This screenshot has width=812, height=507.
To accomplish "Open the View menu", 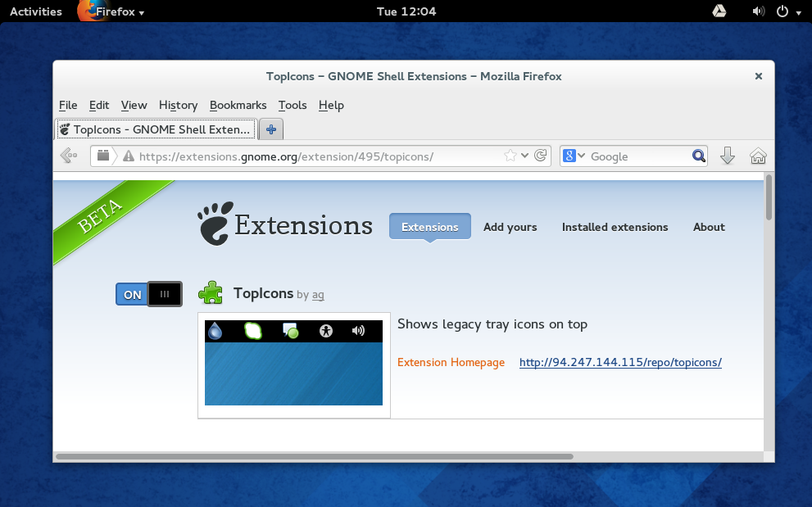I will coord(134,105).
